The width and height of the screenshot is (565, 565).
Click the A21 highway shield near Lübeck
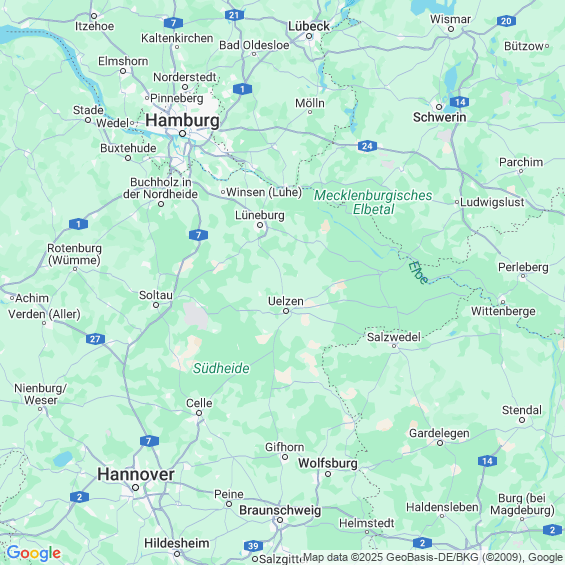coord(234,15)
